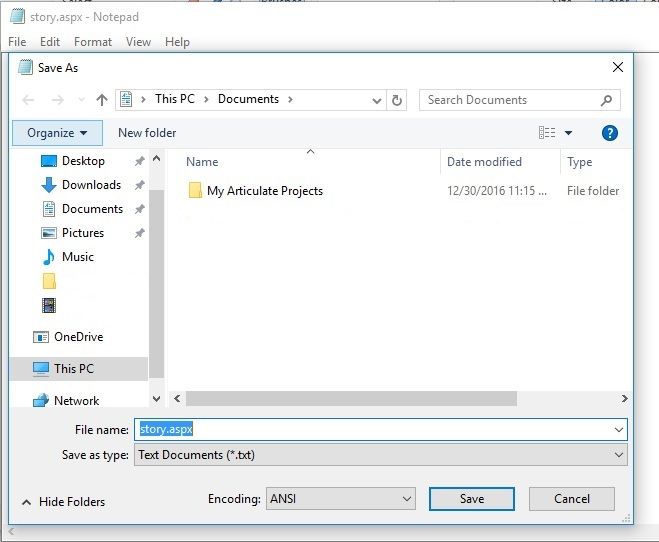Open Notepad Edit menu
This screenshot has width=659, height=542.
pos(50,42)
